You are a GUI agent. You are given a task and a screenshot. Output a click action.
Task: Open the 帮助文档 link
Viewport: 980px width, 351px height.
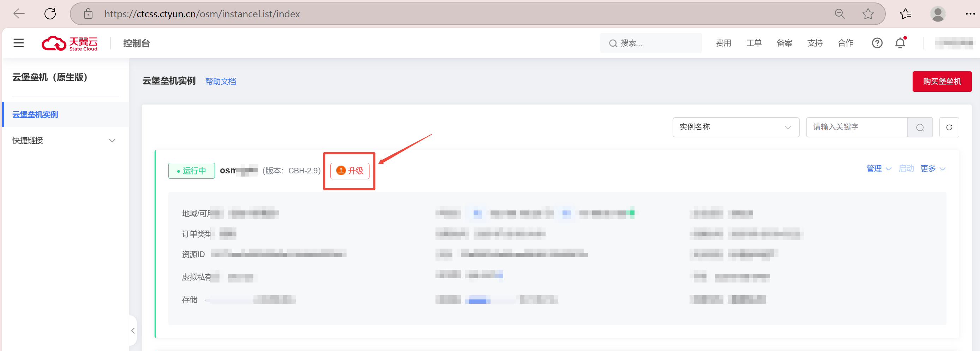221,82
